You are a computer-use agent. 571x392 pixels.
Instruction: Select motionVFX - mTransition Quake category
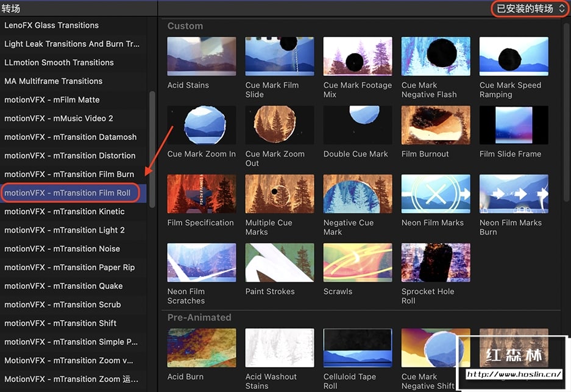pos(73,286)
